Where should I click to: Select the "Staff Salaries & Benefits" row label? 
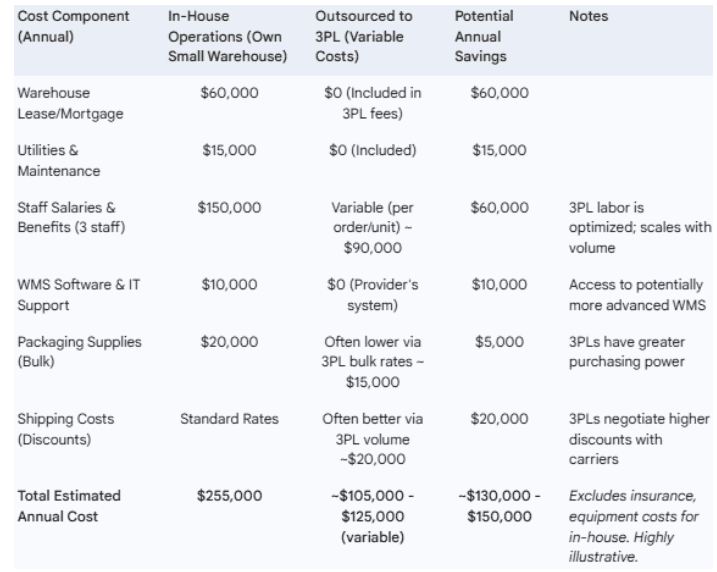click(x=67, y=218)
